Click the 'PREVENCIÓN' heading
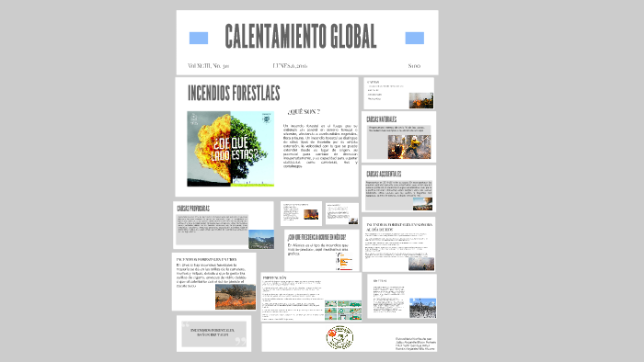 (x=274, y=278)
